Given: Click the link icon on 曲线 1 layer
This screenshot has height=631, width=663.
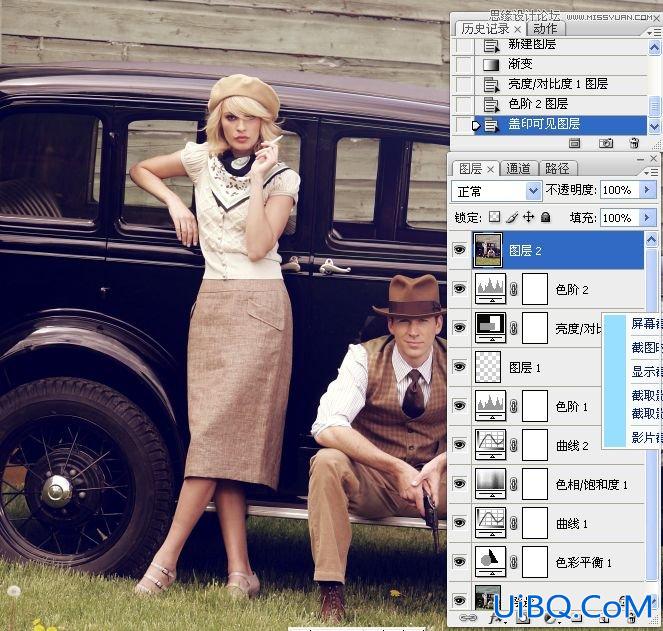Looking at the screenshot, I should [x=514, y=523].
